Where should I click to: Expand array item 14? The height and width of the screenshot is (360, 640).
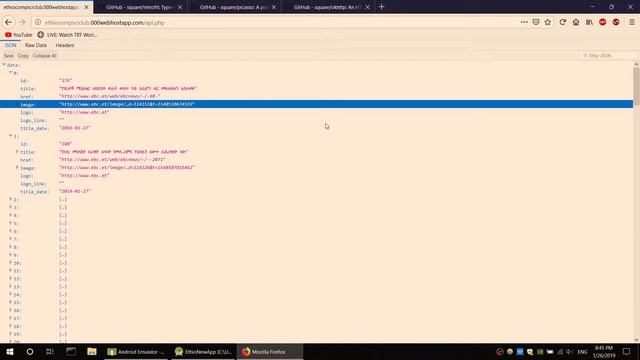pyautogui.click(x=11, y=294)
